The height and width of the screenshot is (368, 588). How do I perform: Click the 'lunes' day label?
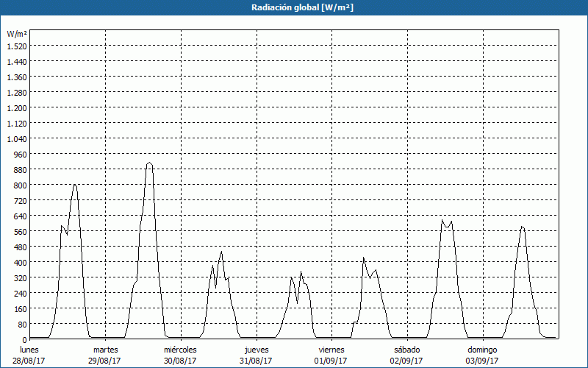coord(29,350)
